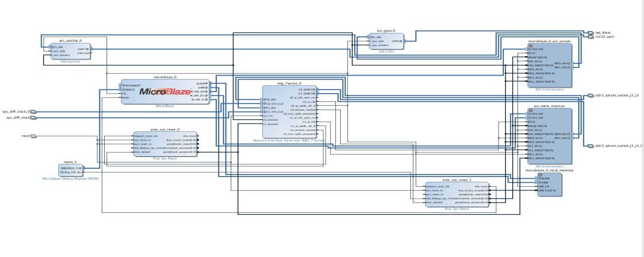Click the MicroBlaze logo on the microblaze_0 block
The width and height of the screenshot is (644, 257).
[x=165, y=91]
